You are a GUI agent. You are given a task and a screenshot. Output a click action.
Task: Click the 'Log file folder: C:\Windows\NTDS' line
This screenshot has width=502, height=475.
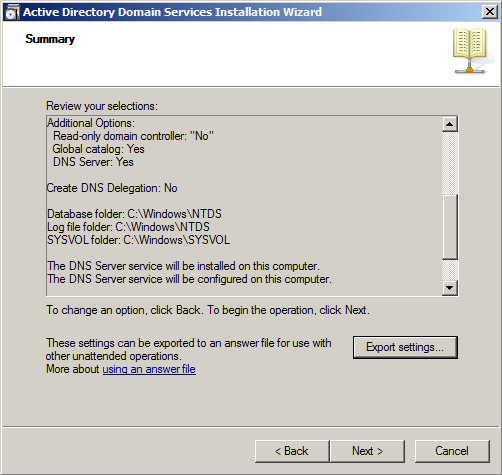128,227
